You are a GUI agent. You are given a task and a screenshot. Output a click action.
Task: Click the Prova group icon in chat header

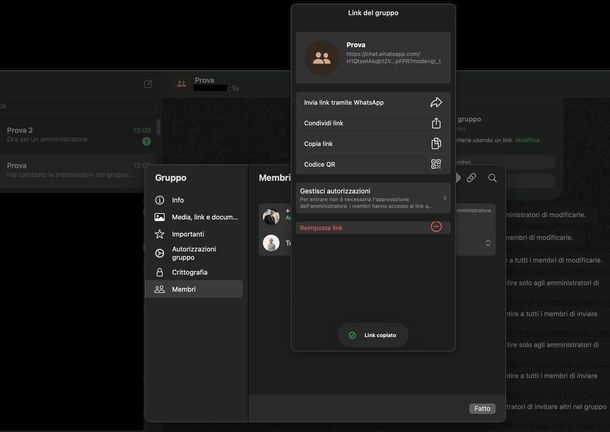point(182,84)
